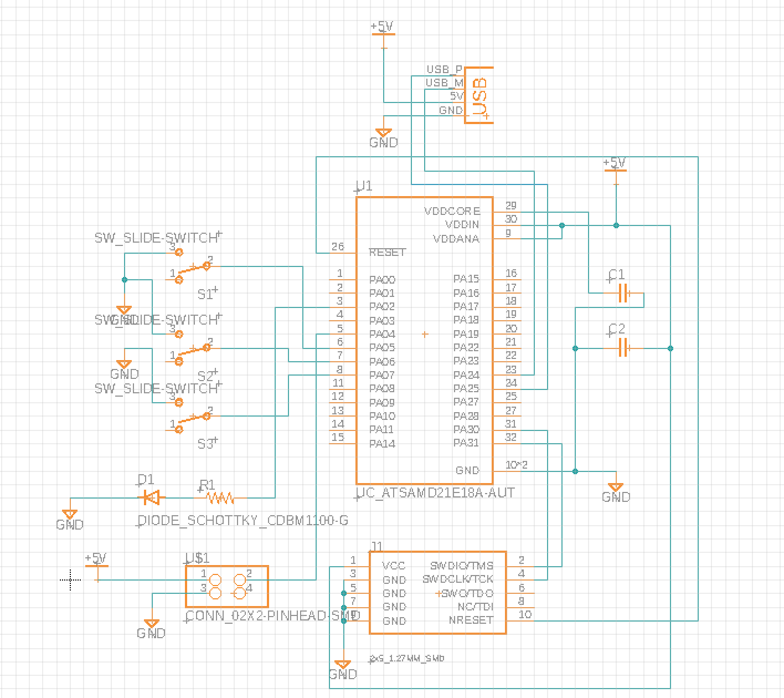Click the PA31 pin label
This screenshot has width=784, height=698.
466,443
